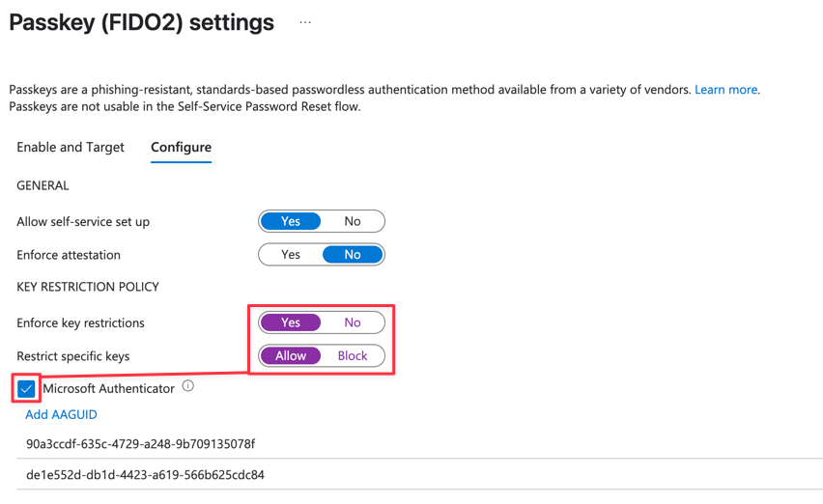The height and width of the screenshot is (504, 823).
Task: Click the KEY RESTRICTION POLICY section heading
Action: (88, 287)
